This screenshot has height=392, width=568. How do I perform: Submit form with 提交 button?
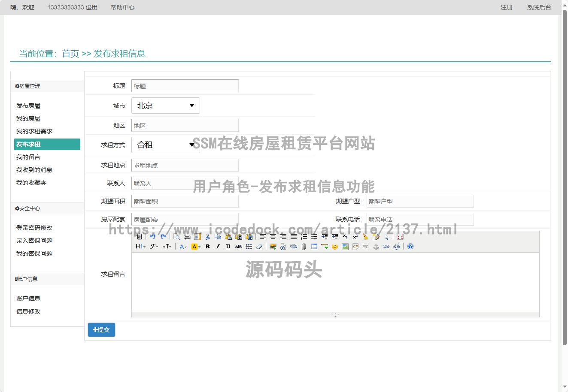pyautogui.click(x=101, y=330)
